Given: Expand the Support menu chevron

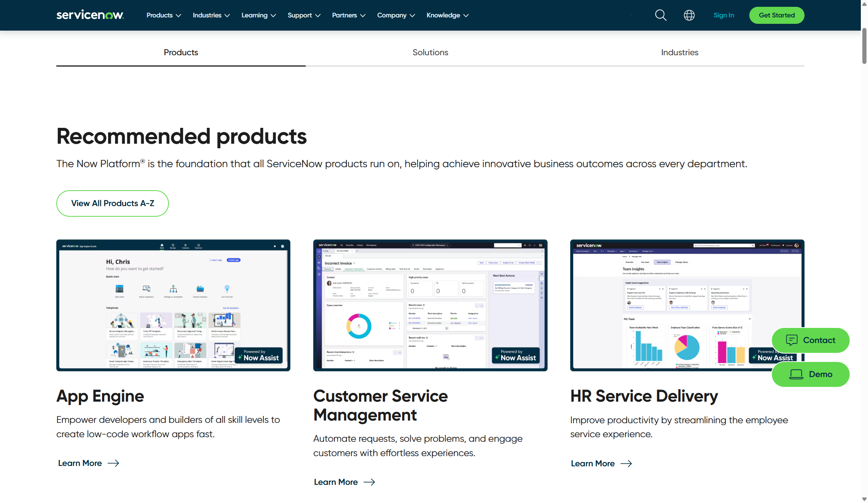Looking at the screenshot, I should pos(318,16).
